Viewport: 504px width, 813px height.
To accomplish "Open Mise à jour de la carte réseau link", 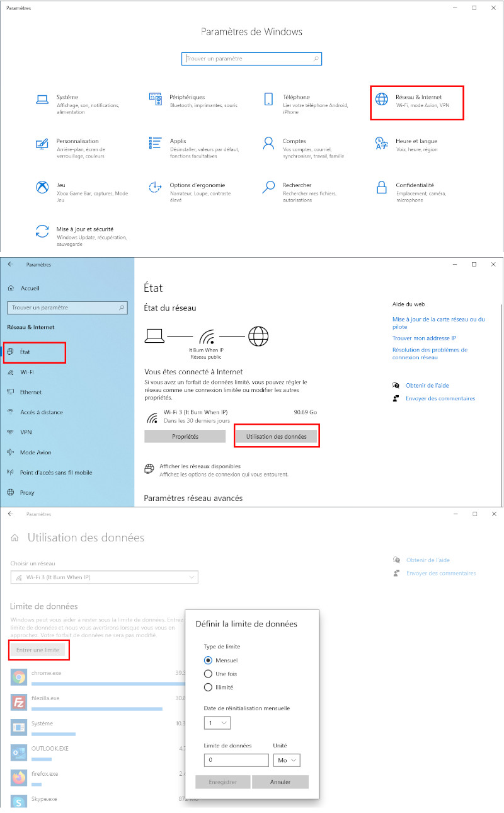I will 438,323.
